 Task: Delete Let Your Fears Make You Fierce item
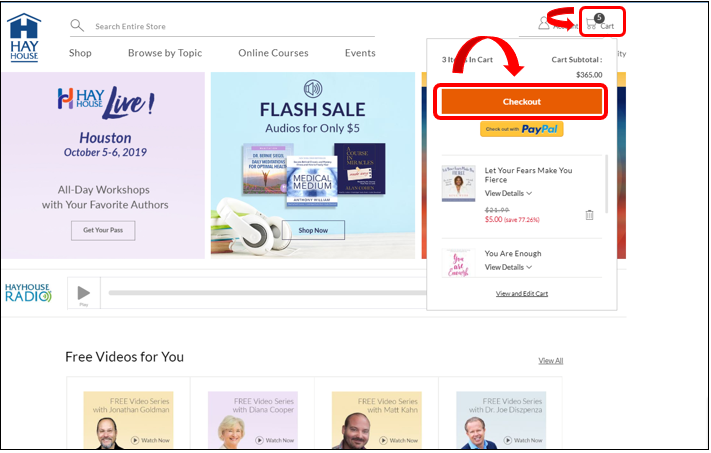[x=589, y=215]
